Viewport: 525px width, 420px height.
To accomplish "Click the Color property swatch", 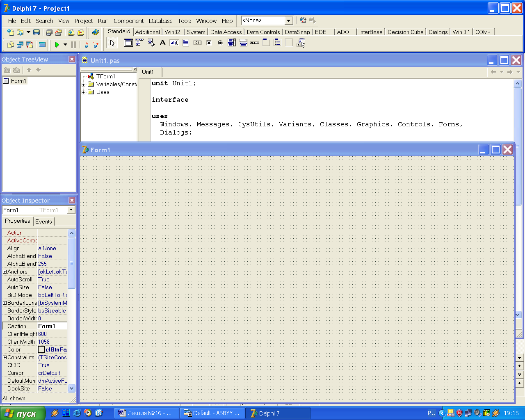I will 41,349.
